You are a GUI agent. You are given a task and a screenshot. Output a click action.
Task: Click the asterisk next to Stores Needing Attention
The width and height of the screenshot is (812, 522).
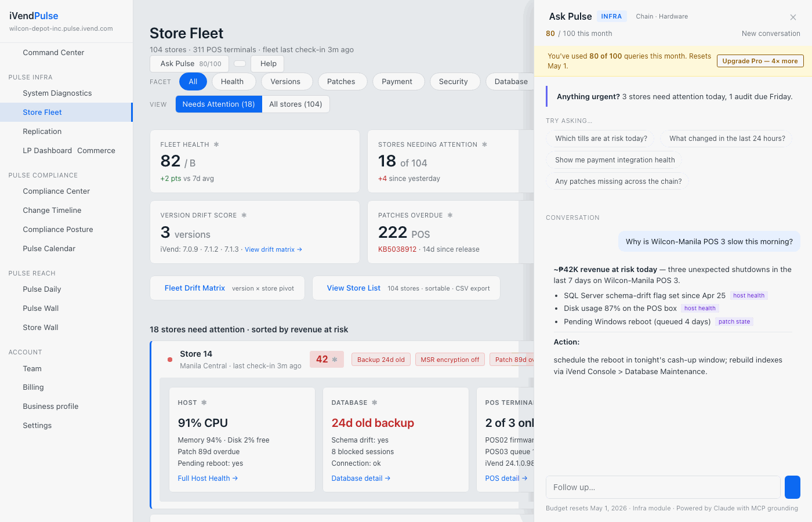[x=485, y=144]
